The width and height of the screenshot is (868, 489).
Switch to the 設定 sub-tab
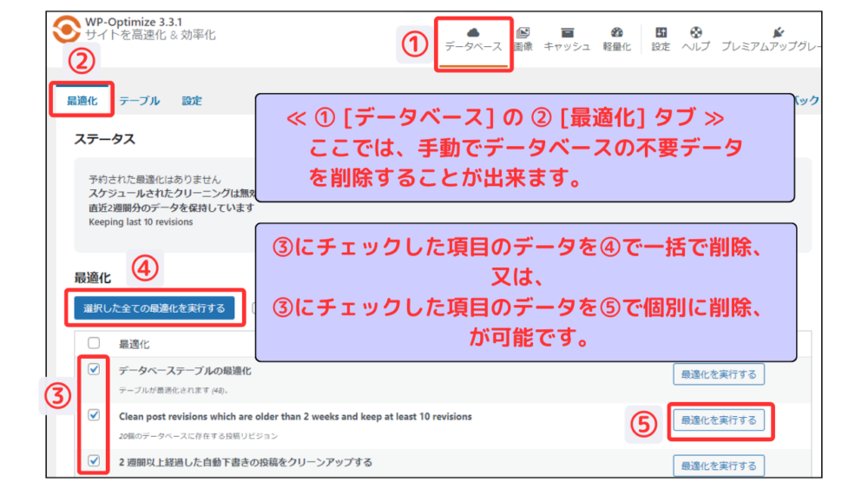click(x=192, y=101)
